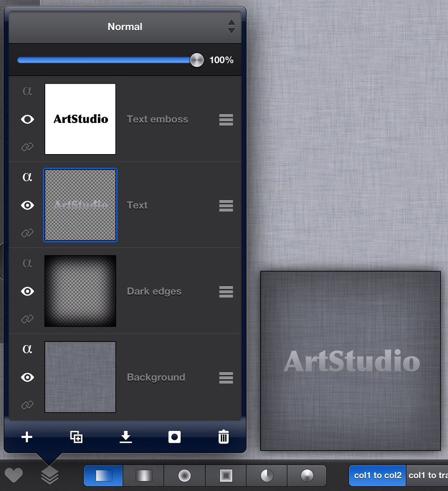
Task: Open layer mask options via the circle icon
Action: [x=175, y=437]
